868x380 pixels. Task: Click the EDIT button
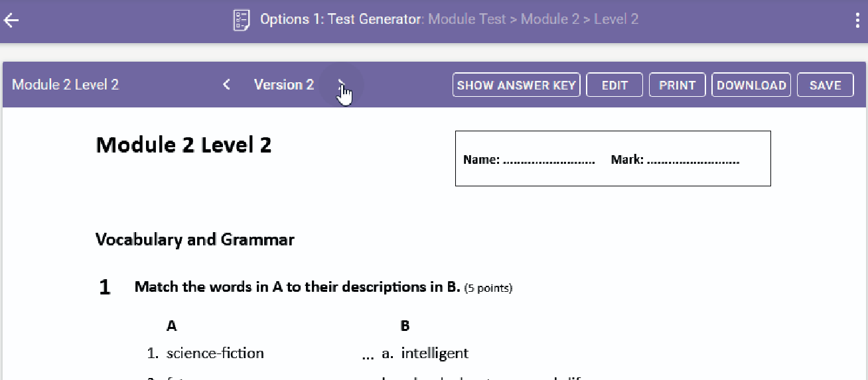tap(615, 85)
